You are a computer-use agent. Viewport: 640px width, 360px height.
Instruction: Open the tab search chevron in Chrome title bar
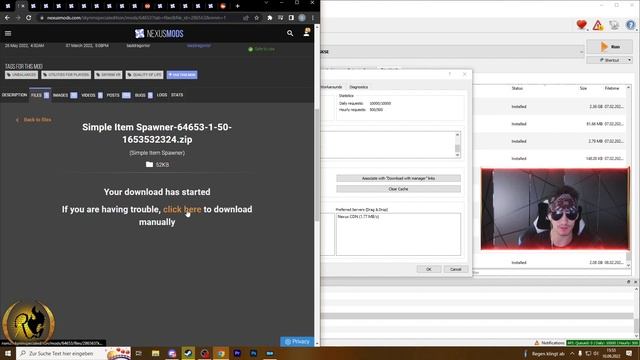click(266, 3)
